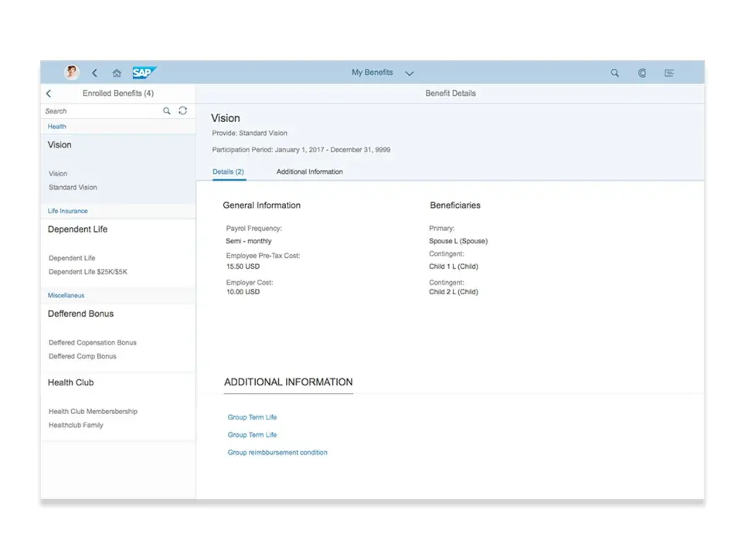The image size is (745, 560).
Task: Click Dependent Life $25K/$5K text
Action: coord(88,272)
